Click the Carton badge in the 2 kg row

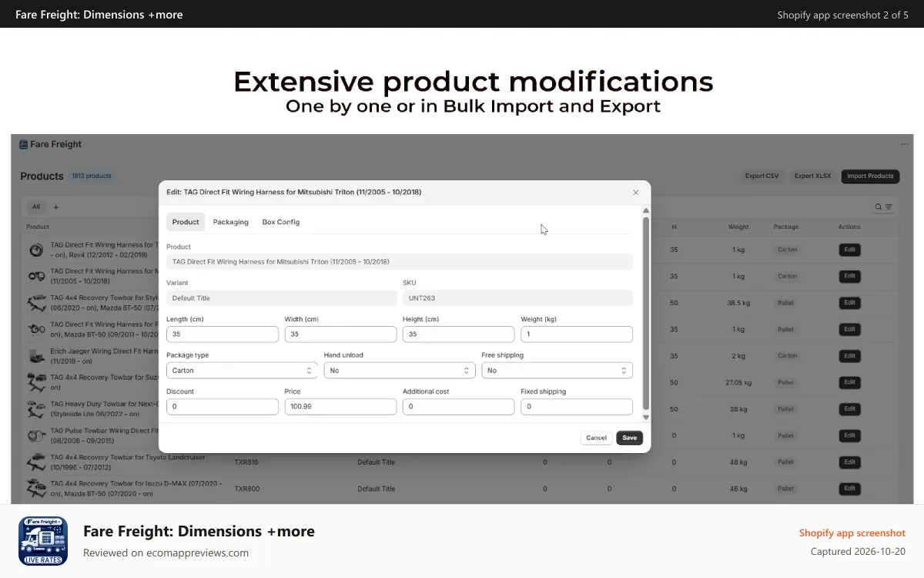tap(787, 356)
